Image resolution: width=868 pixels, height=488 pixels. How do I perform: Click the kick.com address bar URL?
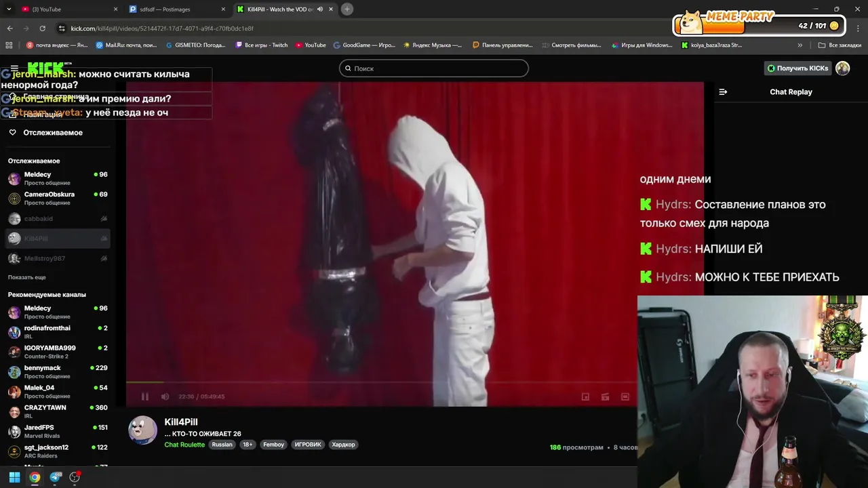point(162,28)
